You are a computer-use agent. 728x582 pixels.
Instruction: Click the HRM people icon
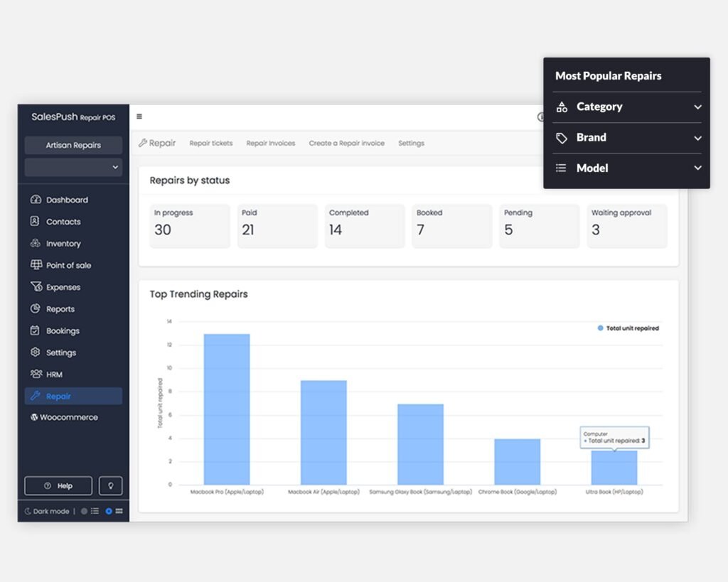(x=36, y=374)
